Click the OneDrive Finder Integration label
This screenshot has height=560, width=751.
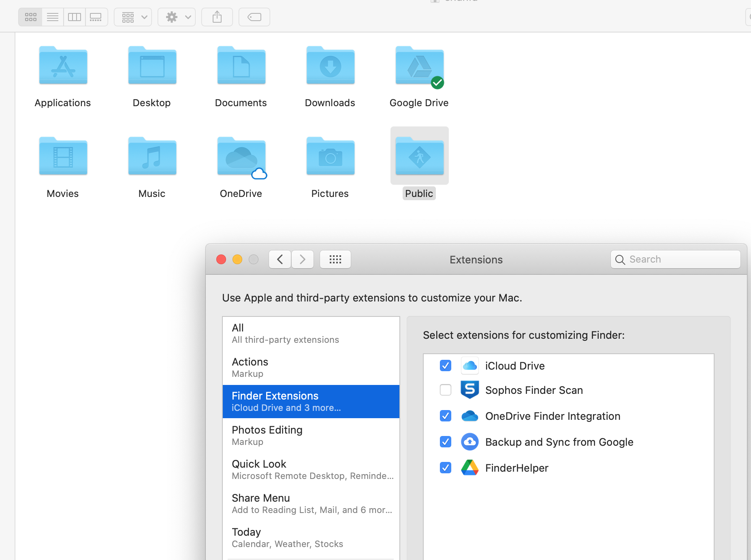553,416
